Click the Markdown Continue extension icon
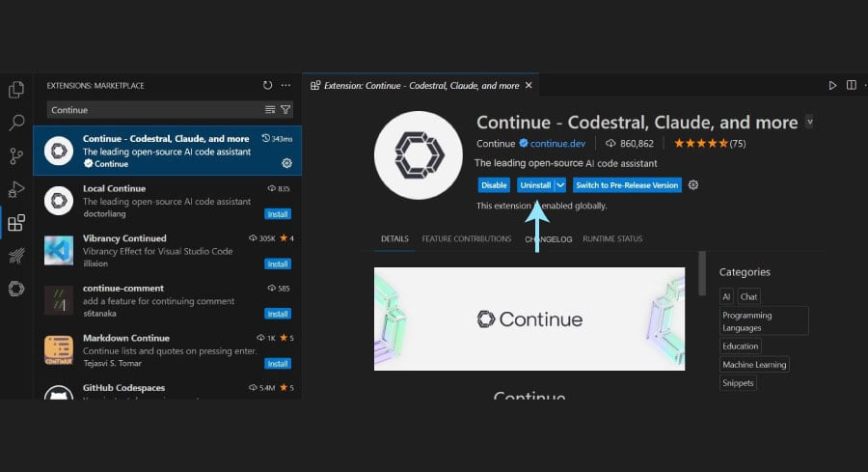Screen dimensions: 868x472 [59, 350]
